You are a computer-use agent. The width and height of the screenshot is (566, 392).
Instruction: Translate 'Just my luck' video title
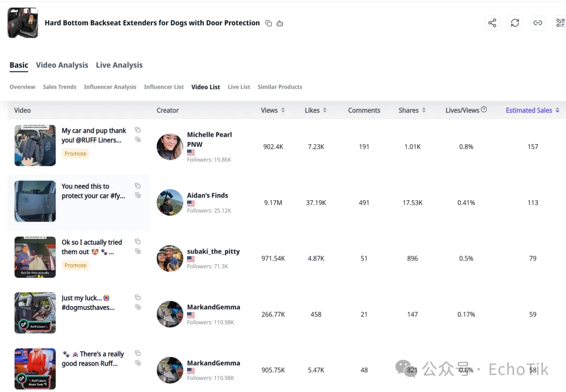pyautogui.click(x=137, y=307)
